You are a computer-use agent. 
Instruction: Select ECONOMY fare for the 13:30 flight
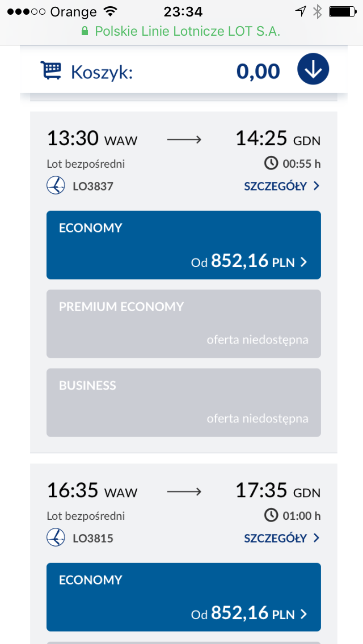pos(184,245)
